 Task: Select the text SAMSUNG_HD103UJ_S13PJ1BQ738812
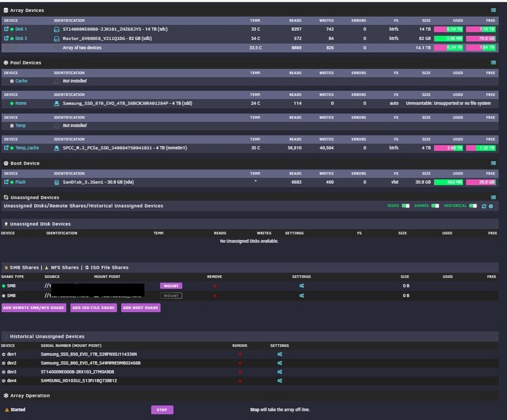tap(79, 381)
